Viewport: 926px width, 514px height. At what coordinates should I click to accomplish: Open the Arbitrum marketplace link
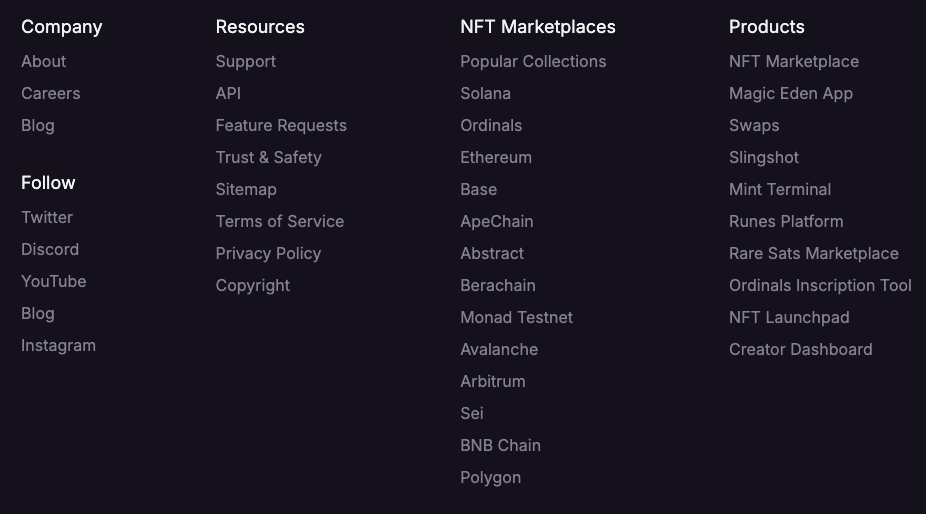pos(493,382)
